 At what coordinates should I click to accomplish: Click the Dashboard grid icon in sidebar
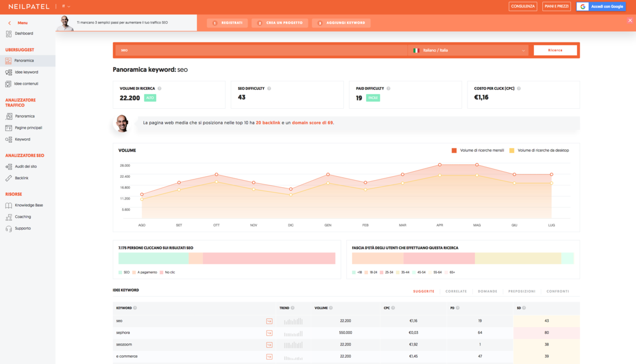pyautogui.click(x=8, y=34)
